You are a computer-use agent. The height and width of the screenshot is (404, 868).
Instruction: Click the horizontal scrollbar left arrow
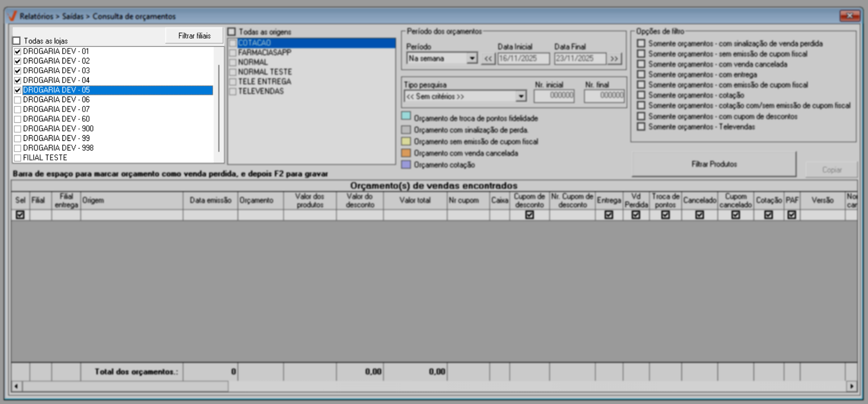click(x=16, y=386)
